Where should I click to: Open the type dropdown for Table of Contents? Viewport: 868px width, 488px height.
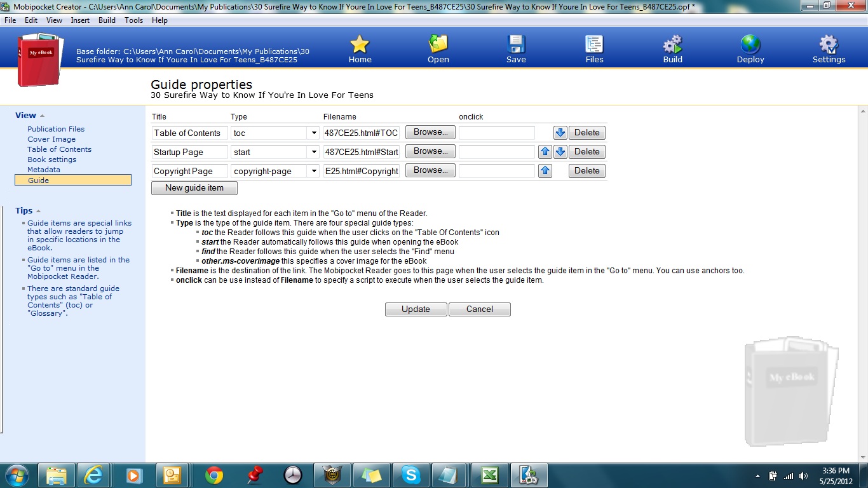(314, 133)
